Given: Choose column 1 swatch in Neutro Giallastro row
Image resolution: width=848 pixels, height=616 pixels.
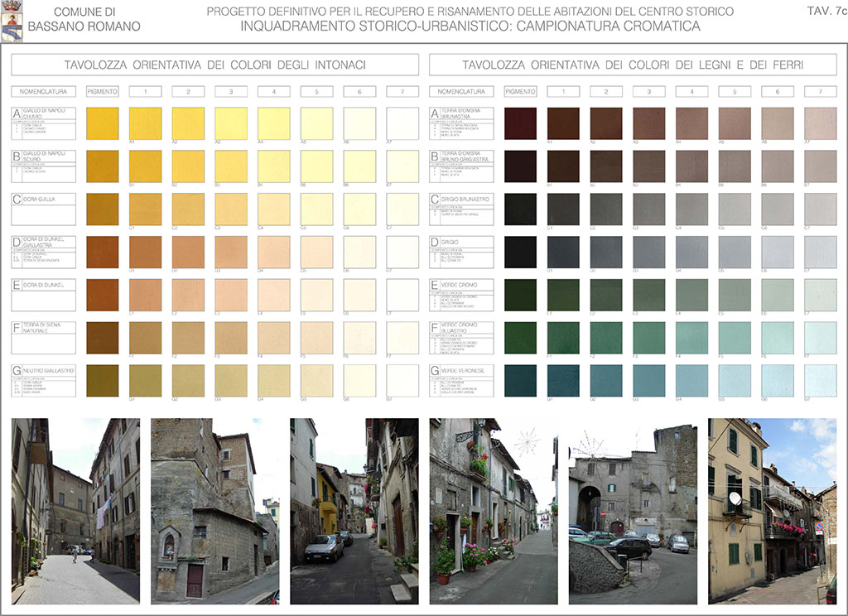Looking at the screenshot, I should (145, 381).
